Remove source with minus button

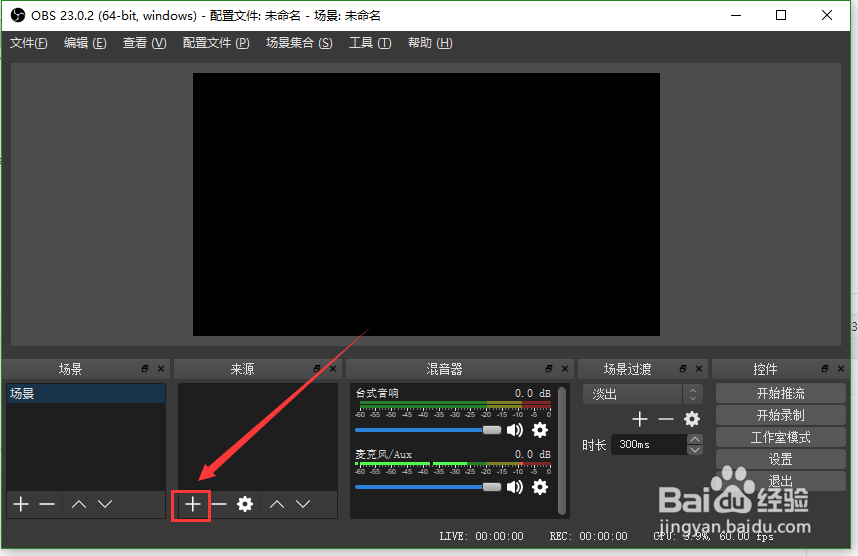pos(219,504)
